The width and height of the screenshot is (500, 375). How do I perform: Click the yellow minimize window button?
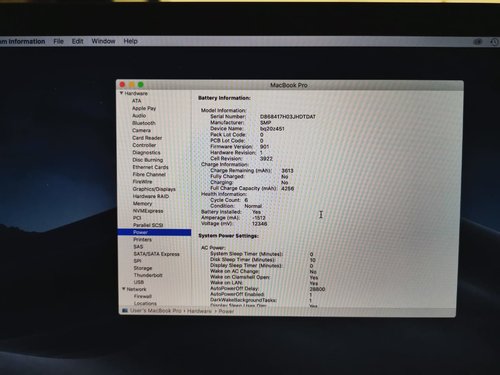pyautogui.click(x=132, y=85)
